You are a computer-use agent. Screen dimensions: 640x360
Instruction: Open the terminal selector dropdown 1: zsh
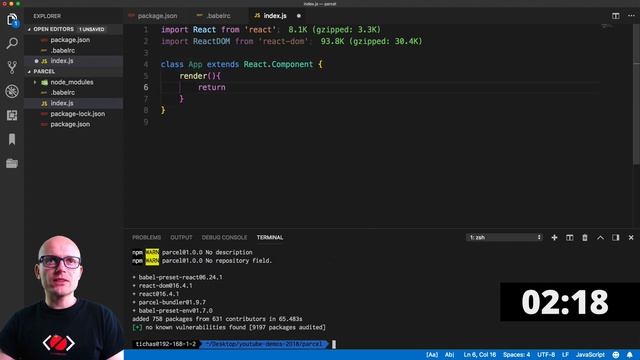pos(504,237)
